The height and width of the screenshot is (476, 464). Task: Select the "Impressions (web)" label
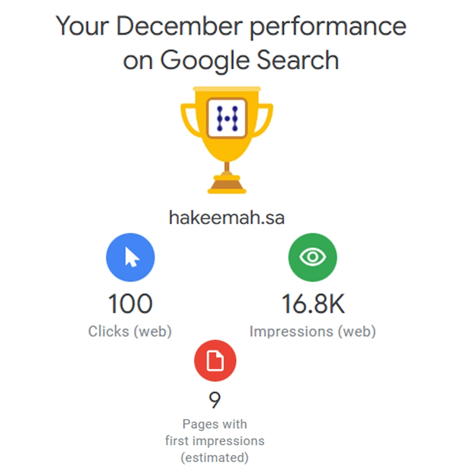click(x=313, y=332)
